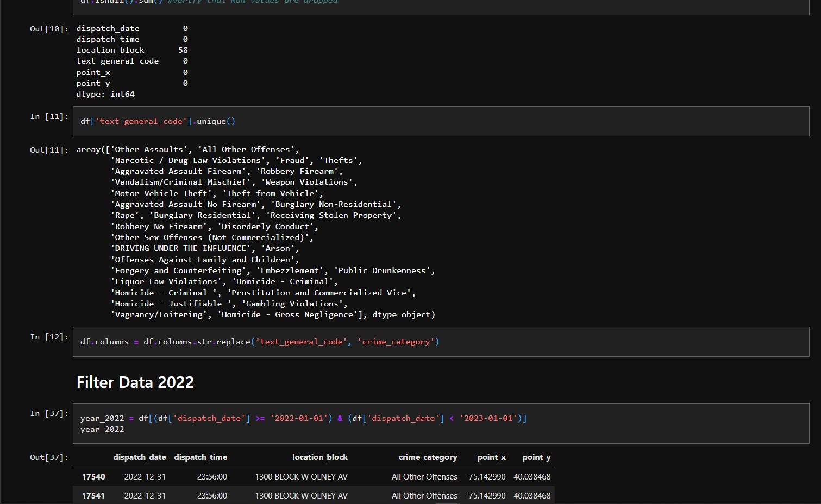Image resolution: width=821 pixels, height=504 pixels.
Task: Click 'Homicide - Gross Negligence' in array output
Action: [287, 314]
